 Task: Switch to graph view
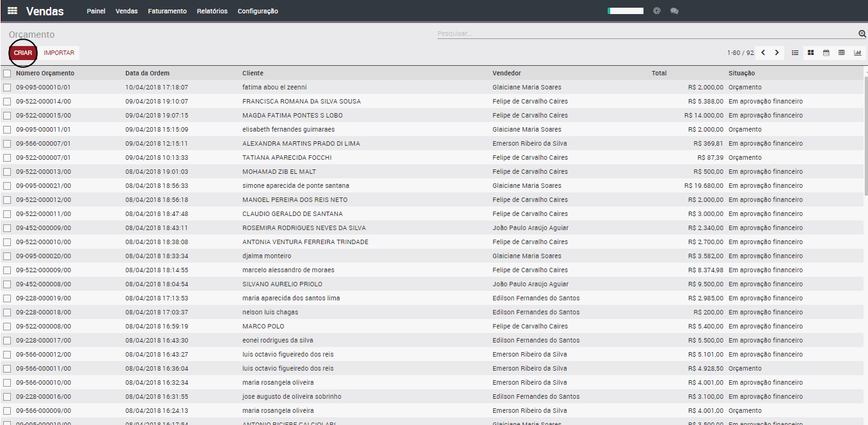pyautogui.click(x=857, y=53)
